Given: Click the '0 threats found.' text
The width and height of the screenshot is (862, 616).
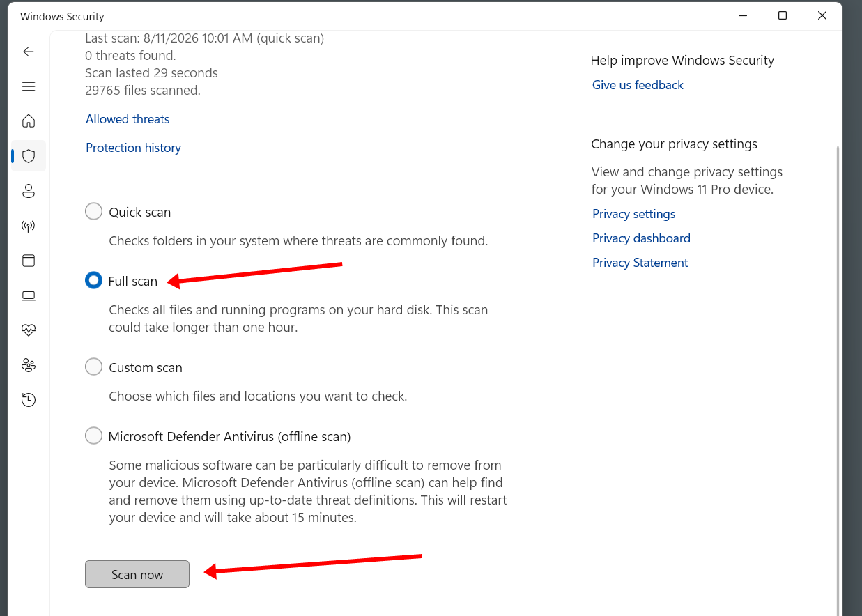Looking at the screenshot, I should 130,56.
